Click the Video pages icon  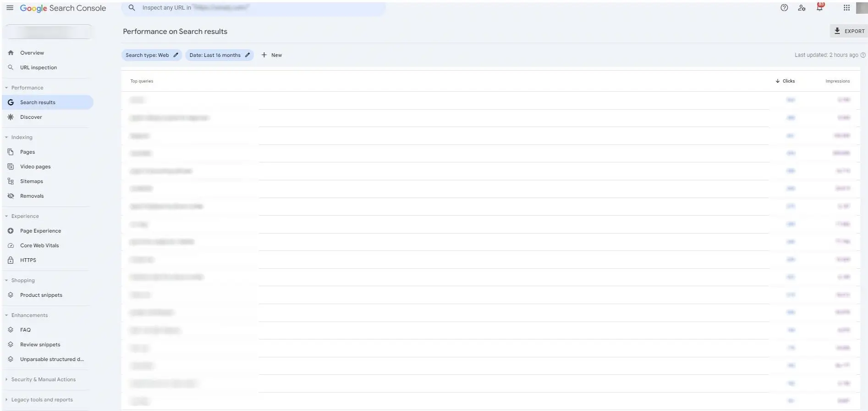click(11, 167)
